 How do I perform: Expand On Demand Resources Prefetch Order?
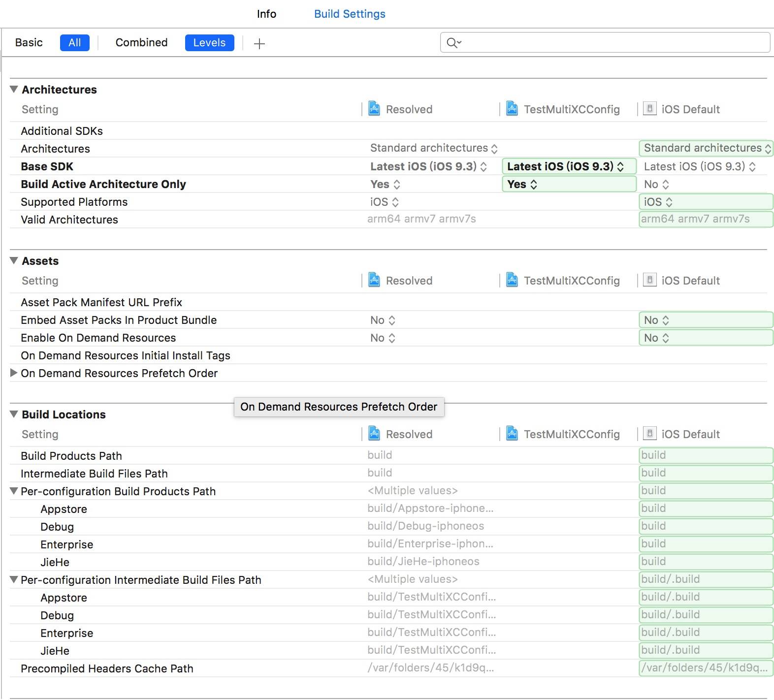tap(14, 373)
